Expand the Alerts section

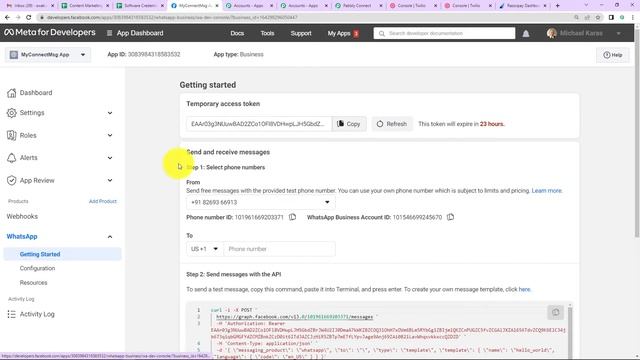tap(110, 158)
